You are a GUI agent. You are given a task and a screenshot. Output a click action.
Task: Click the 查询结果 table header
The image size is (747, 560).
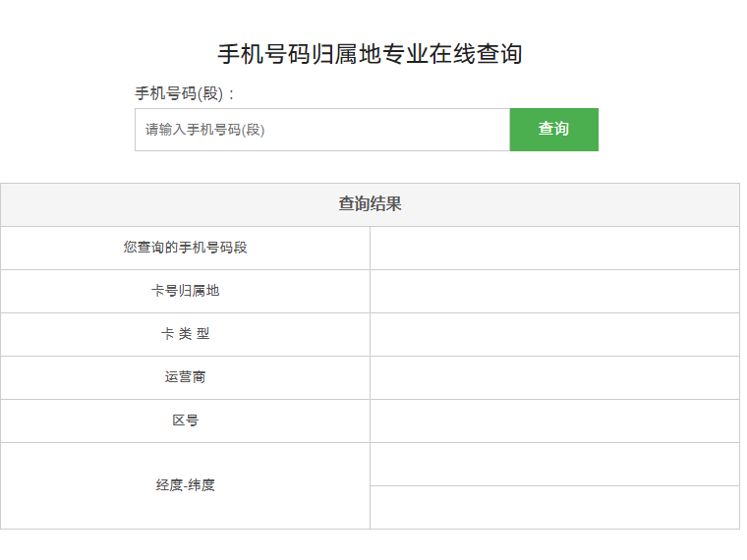[371, 204]
